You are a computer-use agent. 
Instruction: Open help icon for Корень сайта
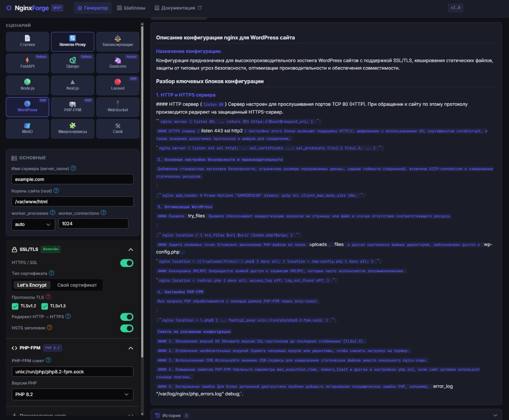56,191
